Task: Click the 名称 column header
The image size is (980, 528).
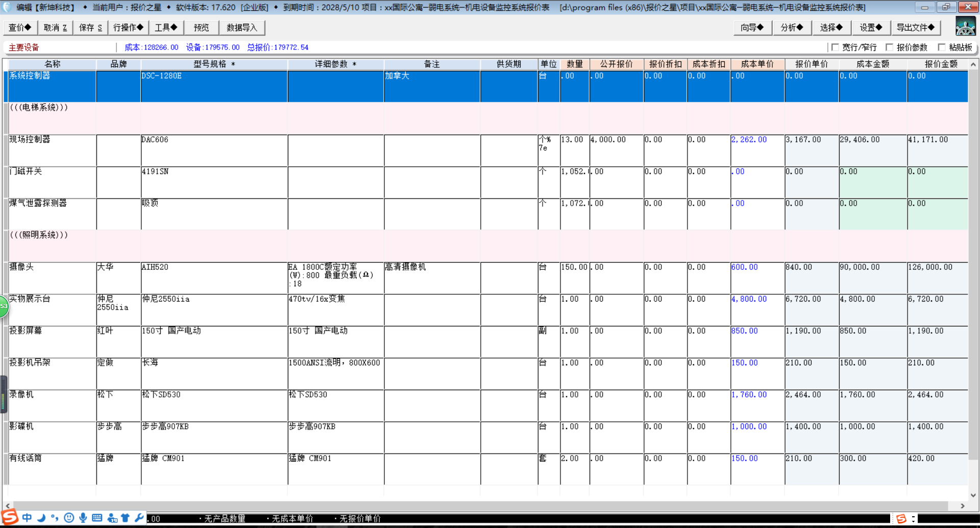Action: (x=52, y=64)
